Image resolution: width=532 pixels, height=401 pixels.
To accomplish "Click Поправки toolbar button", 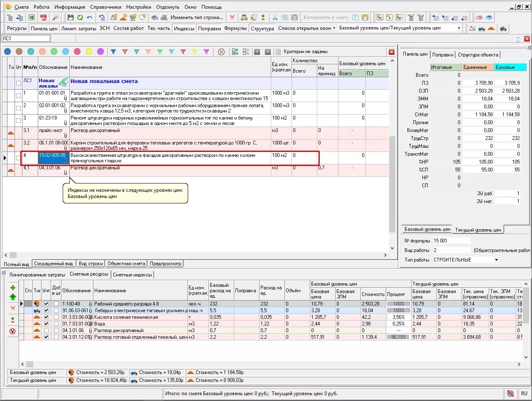I will [x=209, y=28].
